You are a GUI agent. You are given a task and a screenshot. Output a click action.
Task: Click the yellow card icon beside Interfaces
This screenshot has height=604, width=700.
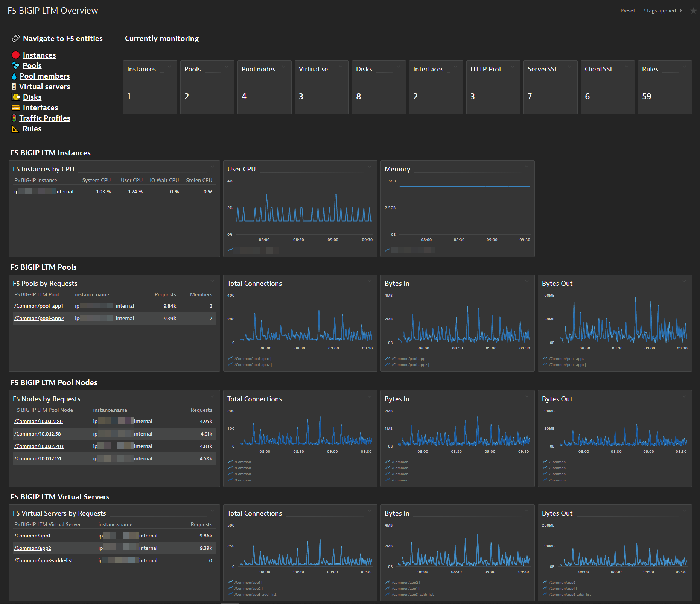pos(16,108)
